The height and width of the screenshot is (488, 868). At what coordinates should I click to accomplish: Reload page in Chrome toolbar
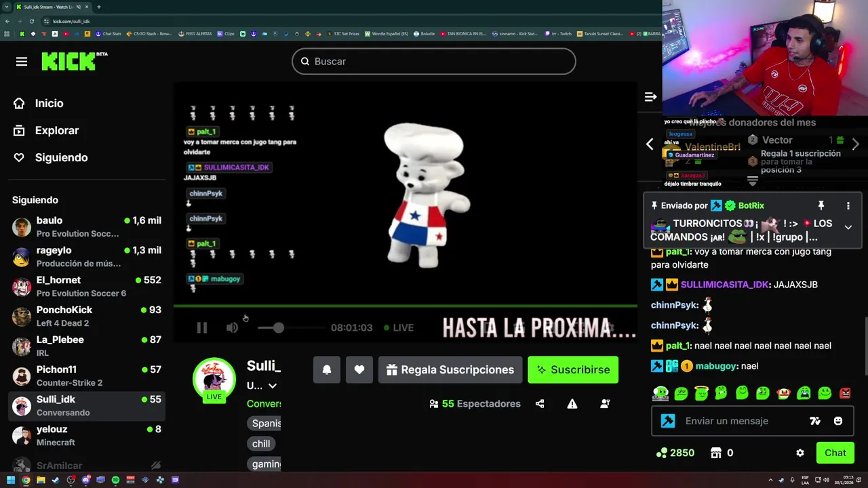point(32,21)
